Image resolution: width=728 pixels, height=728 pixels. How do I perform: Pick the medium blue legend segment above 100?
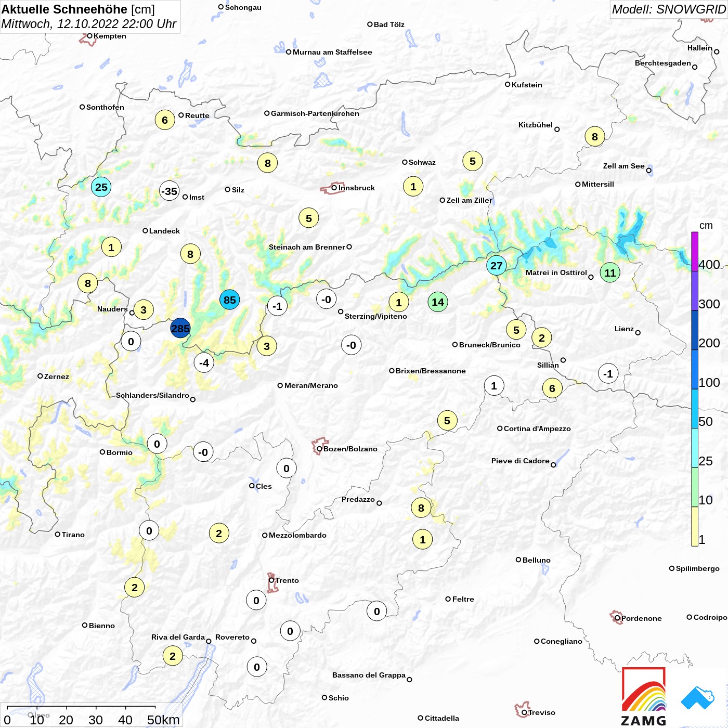click(x=695, y=369)
